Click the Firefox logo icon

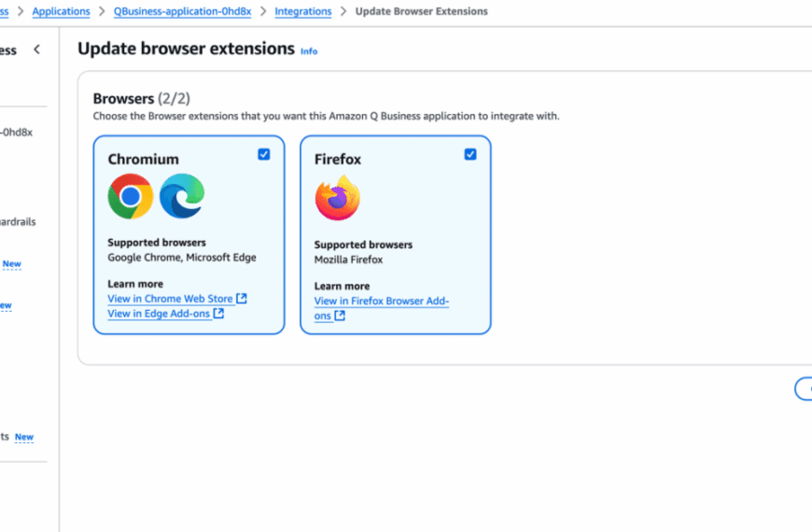pos(337,198)
